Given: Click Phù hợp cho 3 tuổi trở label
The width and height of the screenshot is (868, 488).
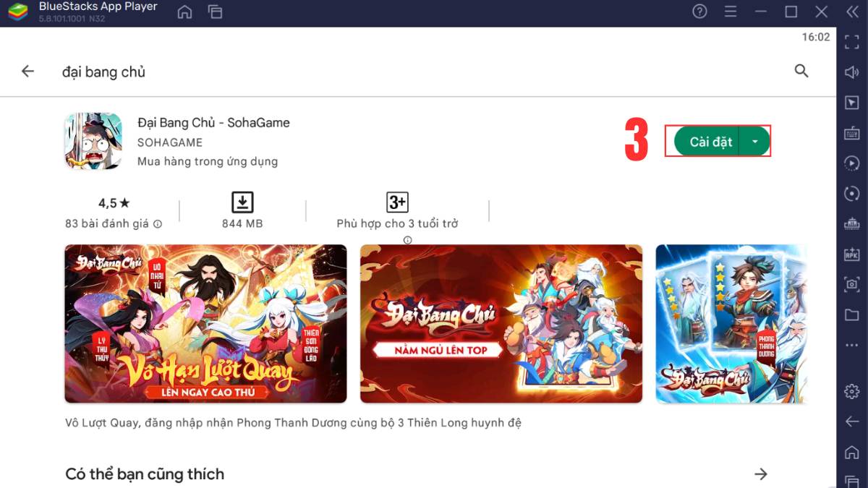Looking at the screenshot, I should coord(397,223).
